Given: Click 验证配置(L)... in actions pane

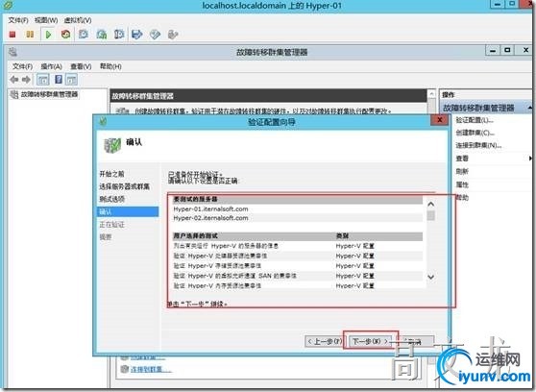Looking at the screenshot, I should (475, 120).
